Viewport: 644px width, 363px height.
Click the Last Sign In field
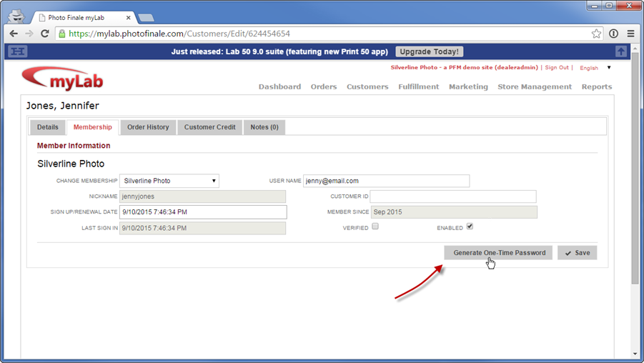click(203, 228)
